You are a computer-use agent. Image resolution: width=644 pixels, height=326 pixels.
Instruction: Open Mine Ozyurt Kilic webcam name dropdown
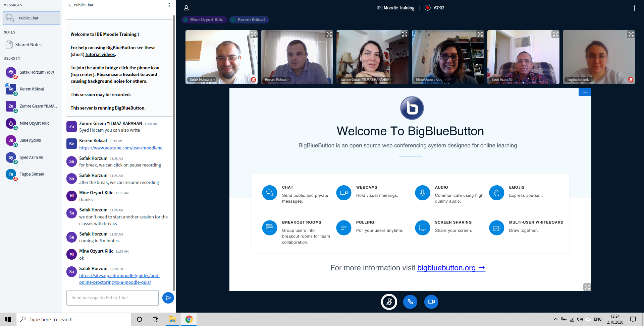click(431, 80)
